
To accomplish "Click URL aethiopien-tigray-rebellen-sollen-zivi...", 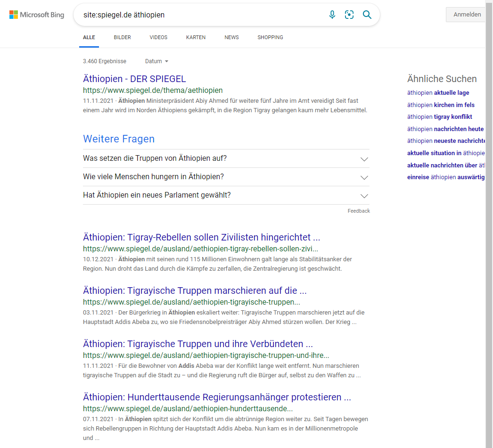I will 201,249.
